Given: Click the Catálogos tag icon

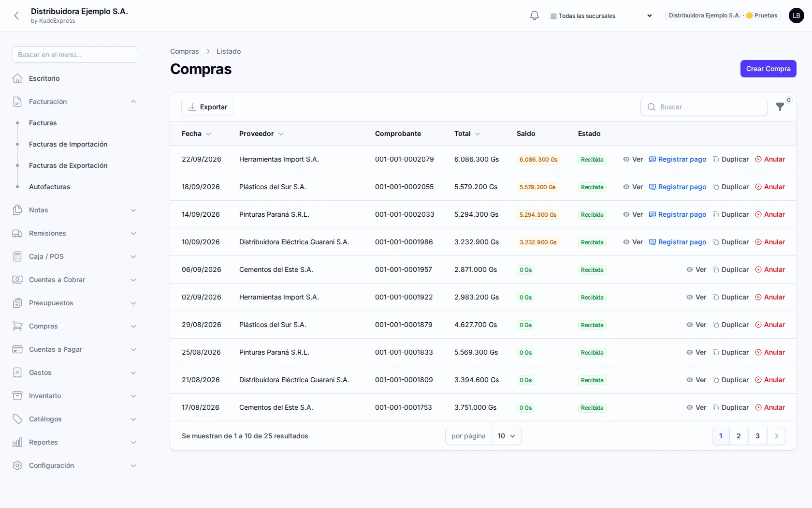Looking at the screenshot, I should click(x=17, y=419).
